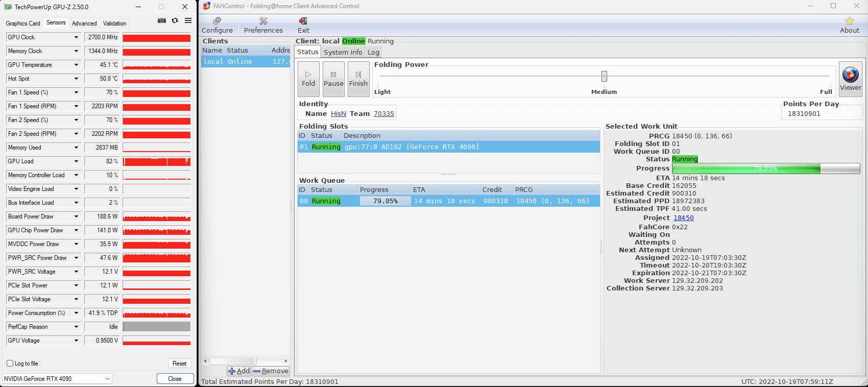Open Configure in FAHControl toolbar
868x387 pixels.
(x=217, y=25)
